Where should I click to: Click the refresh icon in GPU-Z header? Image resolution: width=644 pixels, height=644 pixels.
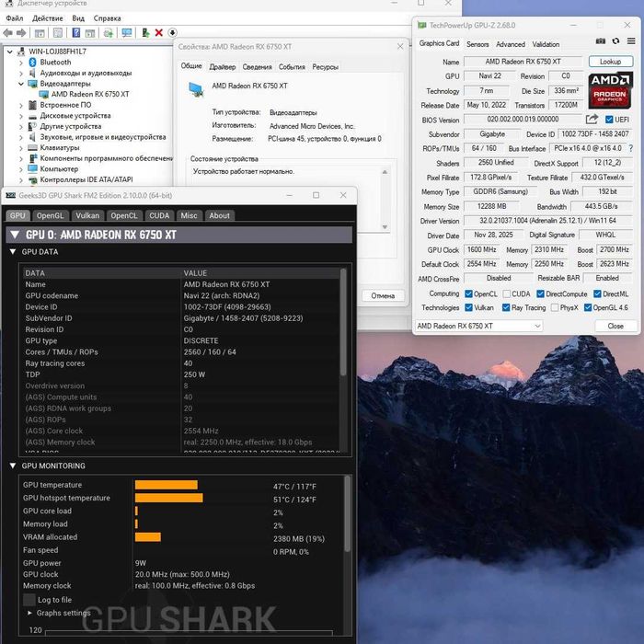point(615,41)
